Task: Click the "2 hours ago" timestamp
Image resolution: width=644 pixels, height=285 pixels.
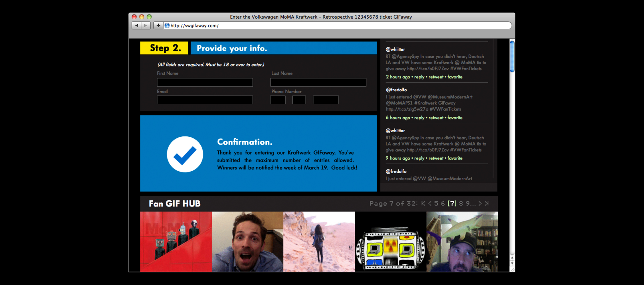Action: pos(398,77)
